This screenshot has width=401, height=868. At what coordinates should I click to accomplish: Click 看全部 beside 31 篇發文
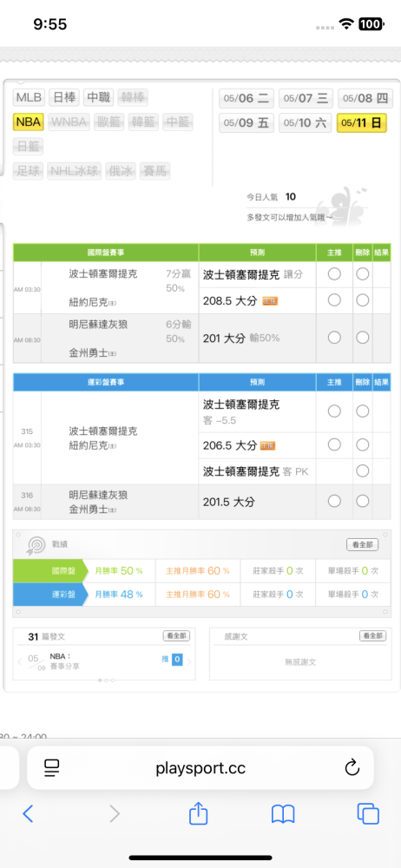(177, 636)
